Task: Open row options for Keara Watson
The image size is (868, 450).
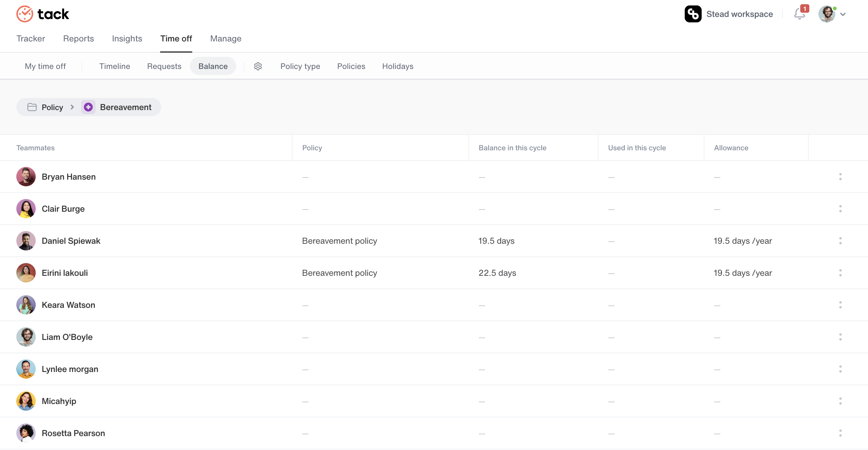Action: (x=840, y=305)
